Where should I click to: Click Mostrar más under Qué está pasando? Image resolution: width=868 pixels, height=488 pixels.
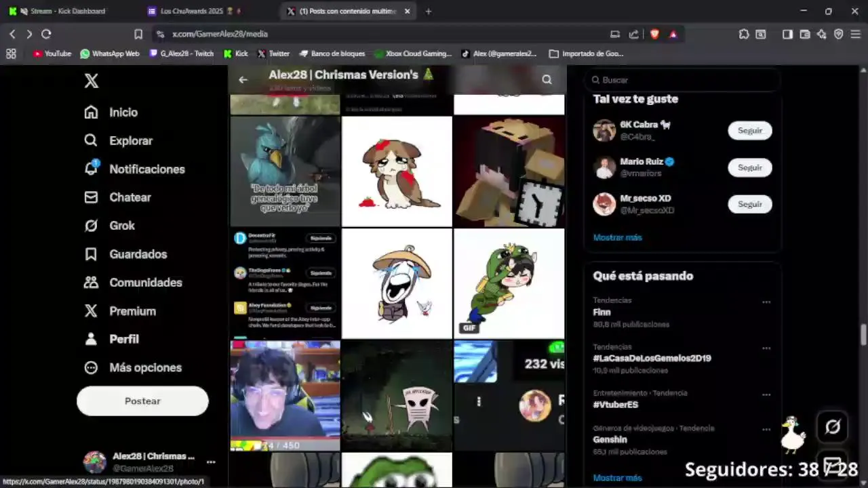click(617, 478)
